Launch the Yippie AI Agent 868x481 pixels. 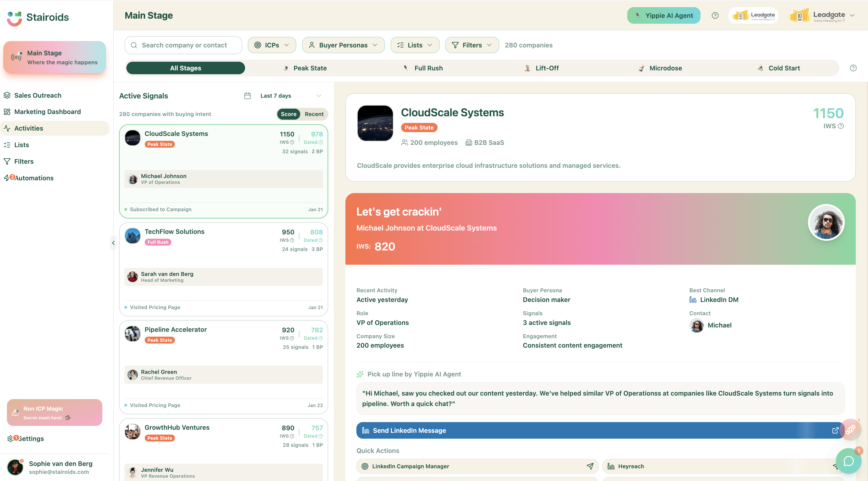click(664, 16)
